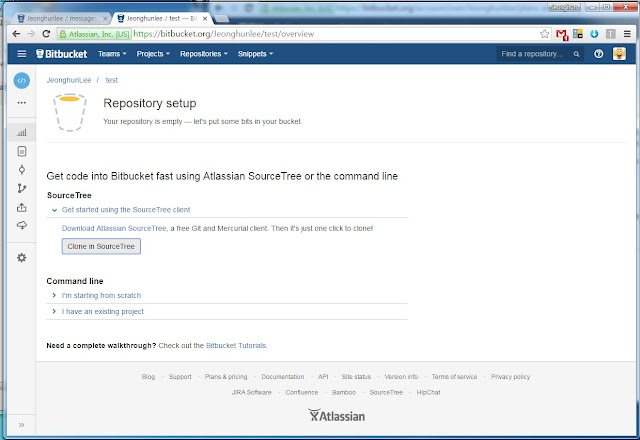Open the Projects dropdown menu
The image size is (640, 440).
(153, 54)
